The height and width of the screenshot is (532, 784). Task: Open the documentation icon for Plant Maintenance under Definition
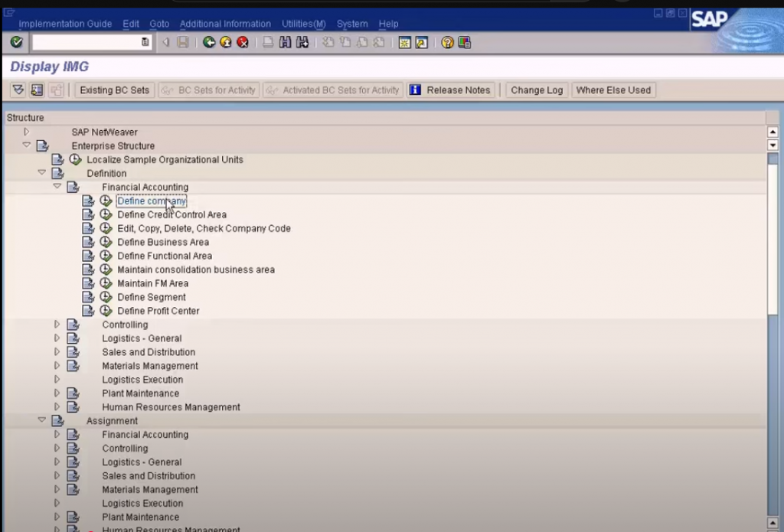[73, 393]
